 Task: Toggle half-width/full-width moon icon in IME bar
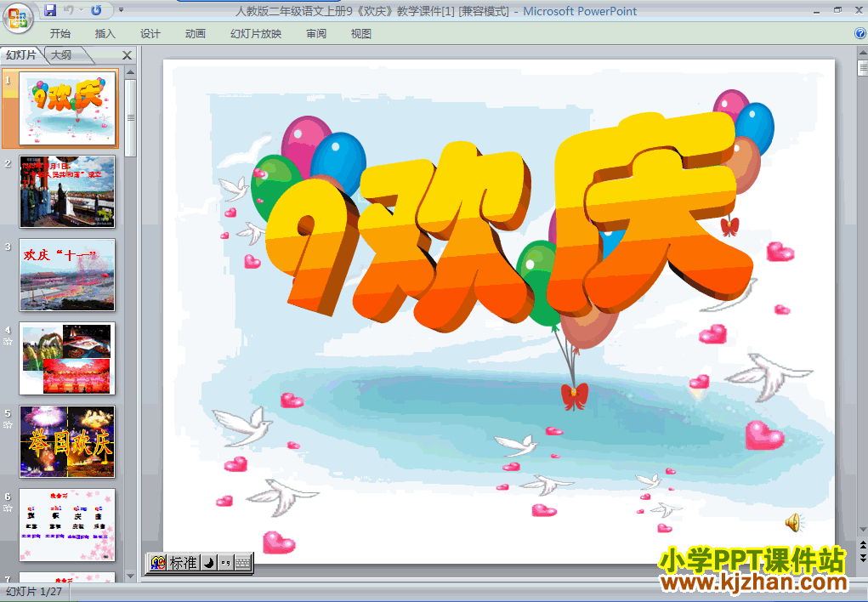[x=209, y=563]
